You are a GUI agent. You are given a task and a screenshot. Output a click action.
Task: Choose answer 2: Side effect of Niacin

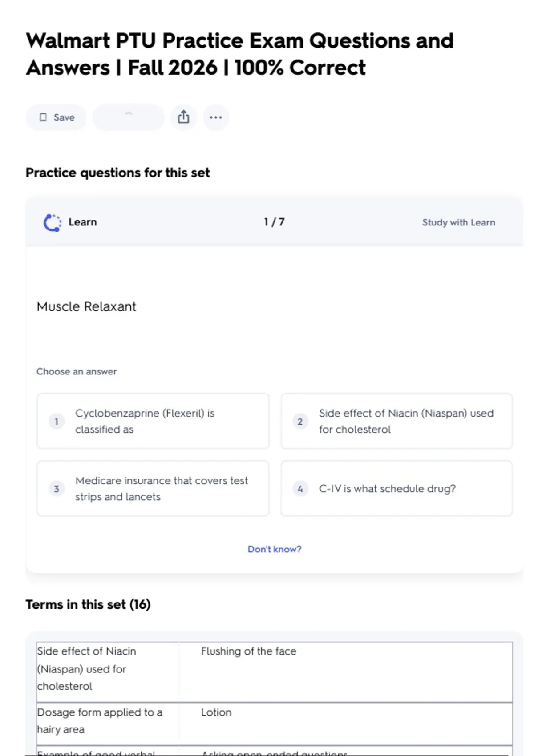point(396,421)
